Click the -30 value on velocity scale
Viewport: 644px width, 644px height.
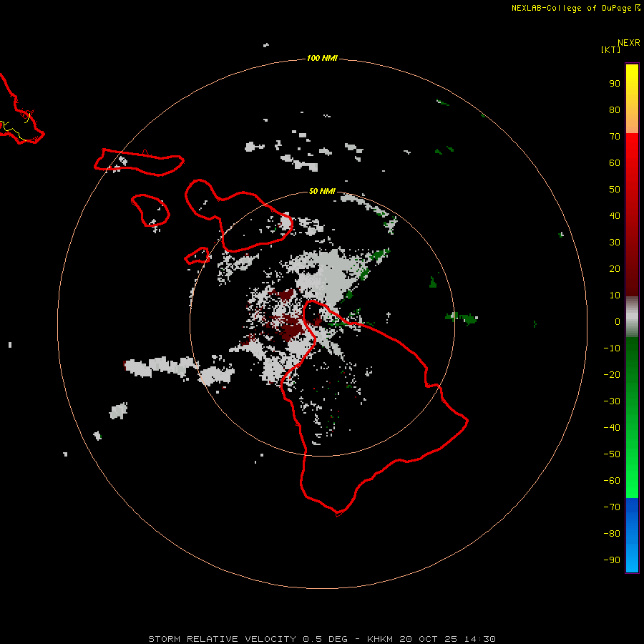(612, 401)
